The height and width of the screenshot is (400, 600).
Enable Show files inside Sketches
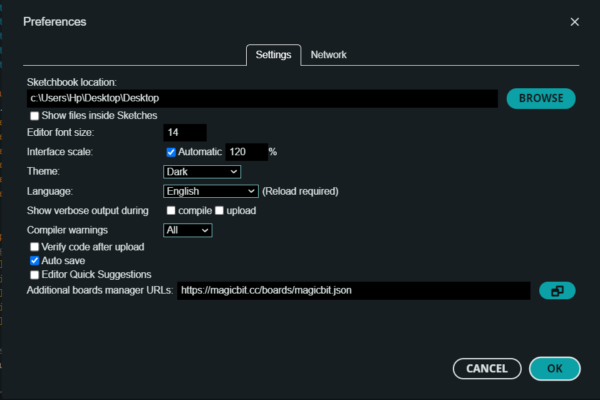coord(35,116)
